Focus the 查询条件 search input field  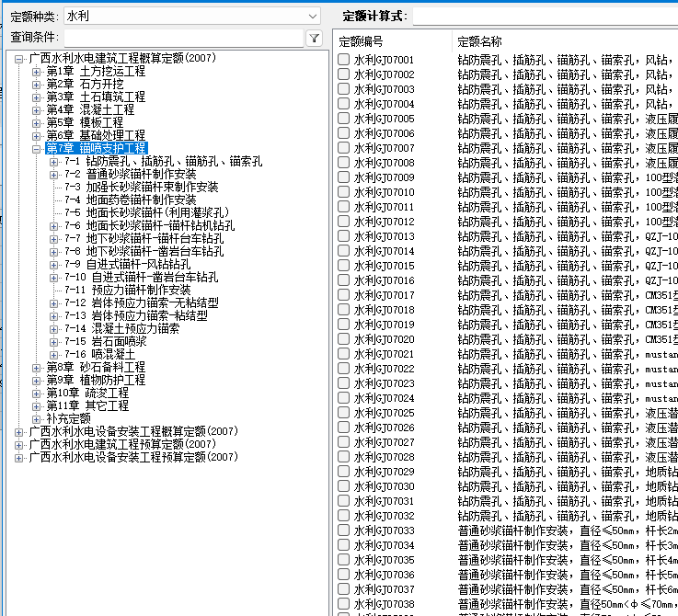pos(184,38)
